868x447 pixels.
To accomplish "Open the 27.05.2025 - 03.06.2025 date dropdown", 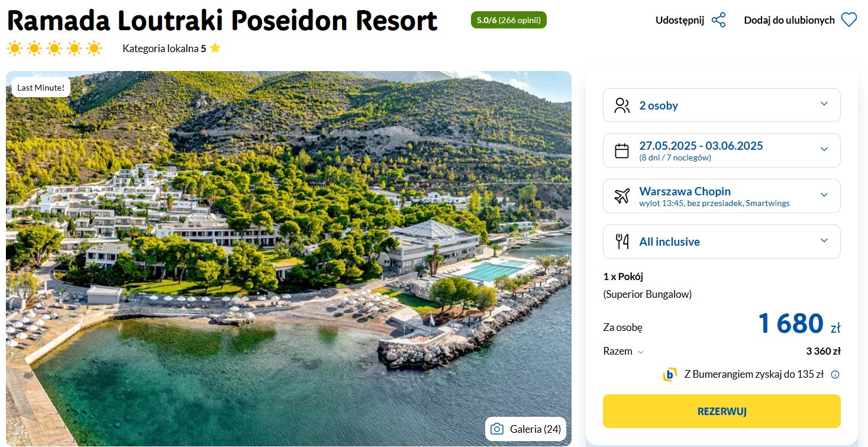I will (x=722, y=150).
